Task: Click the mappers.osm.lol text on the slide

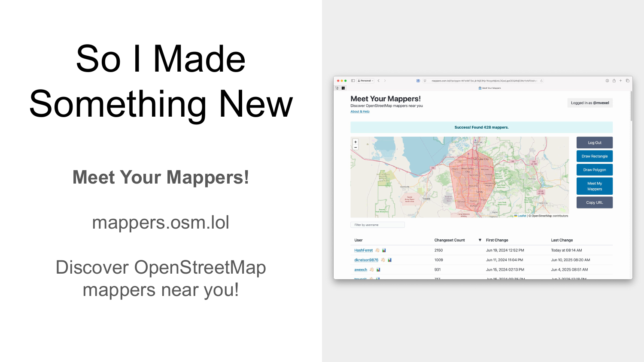Action: coord(161,223)
